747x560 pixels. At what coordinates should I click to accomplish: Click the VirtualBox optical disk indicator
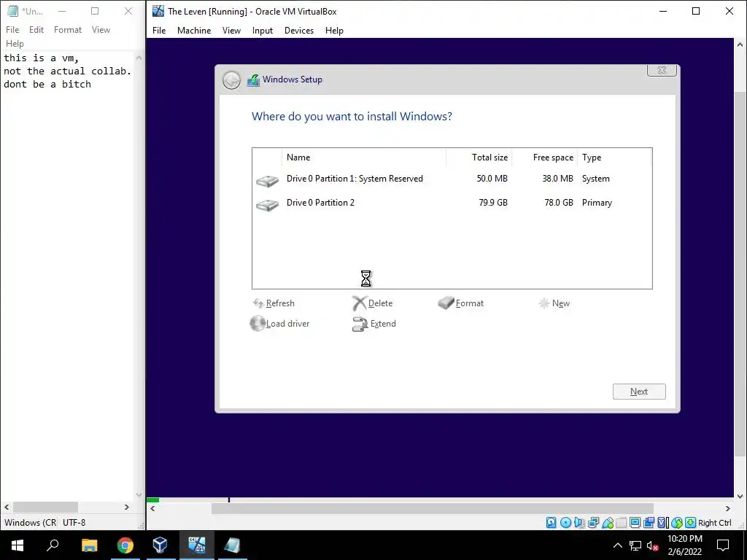click(x=565, y=522)
